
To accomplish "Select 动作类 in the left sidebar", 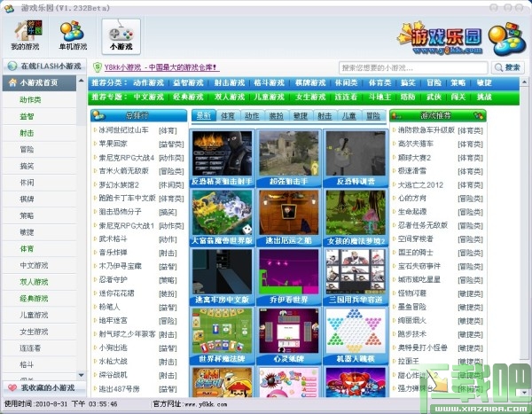I will 30,100.
